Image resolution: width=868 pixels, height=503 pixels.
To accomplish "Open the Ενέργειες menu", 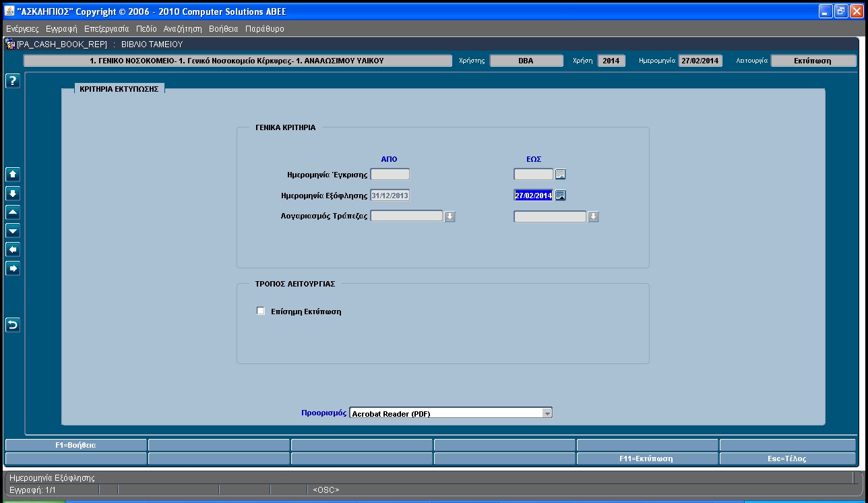I will click(23, 29).
